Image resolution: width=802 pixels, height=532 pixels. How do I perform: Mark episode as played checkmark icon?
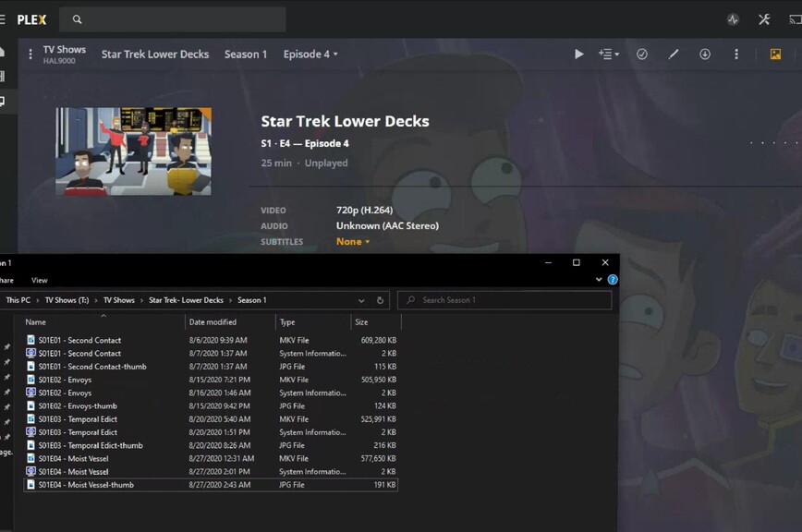[x=642, y=54]
